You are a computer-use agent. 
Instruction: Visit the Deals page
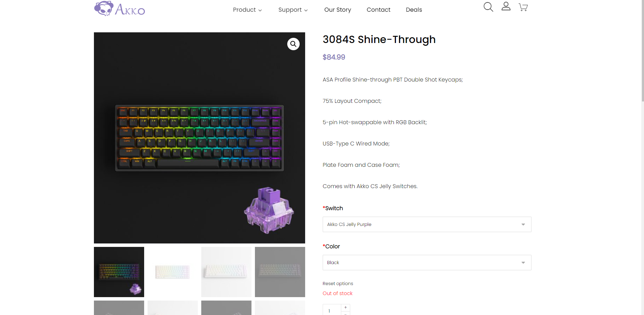pos(414,10)
